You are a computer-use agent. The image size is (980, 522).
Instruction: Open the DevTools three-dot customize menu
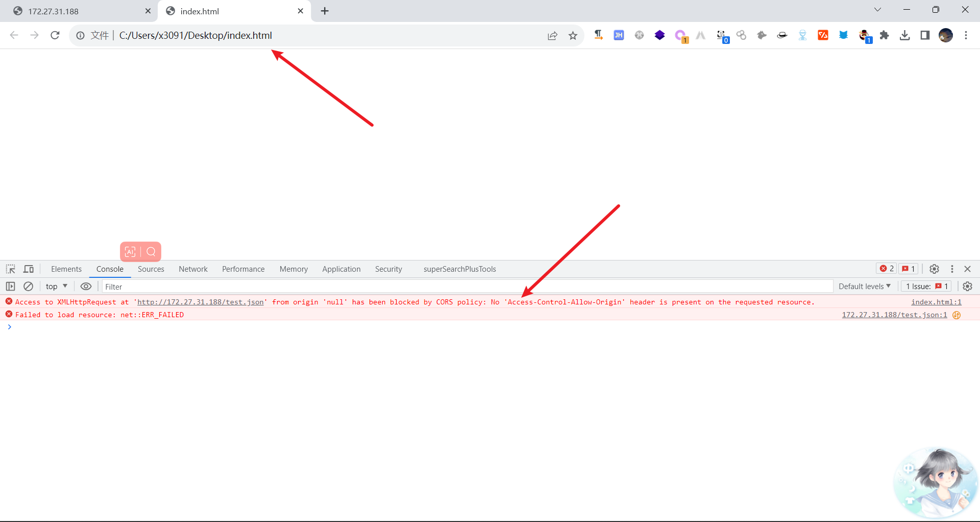(952, 269)
